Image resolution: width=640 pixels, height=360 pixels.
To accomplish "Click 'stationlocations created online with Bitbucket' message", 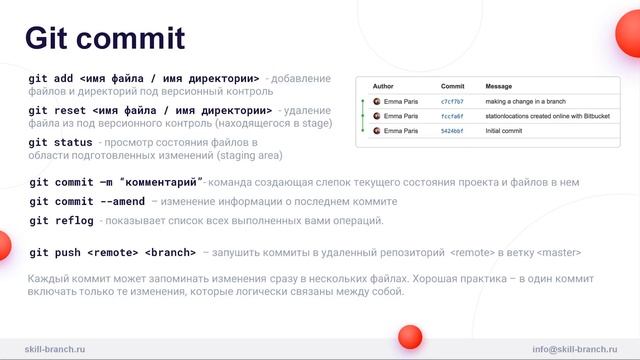I will coord(547,116).
